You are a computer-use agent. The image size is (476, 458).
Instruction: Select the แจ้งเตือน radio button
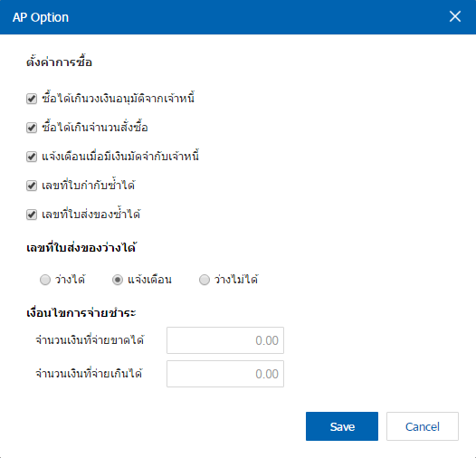point(118,280)
